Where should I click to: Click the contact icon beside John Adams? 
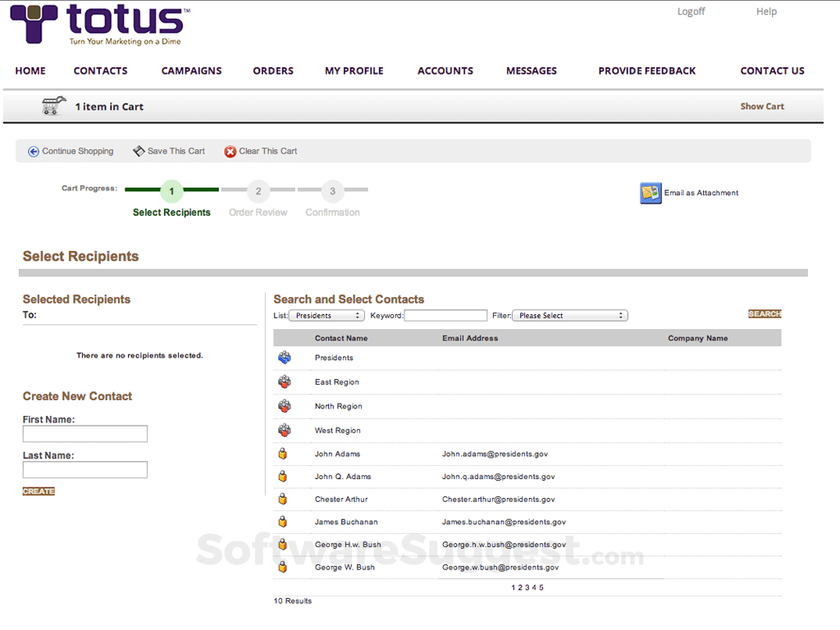pos(284,452)
